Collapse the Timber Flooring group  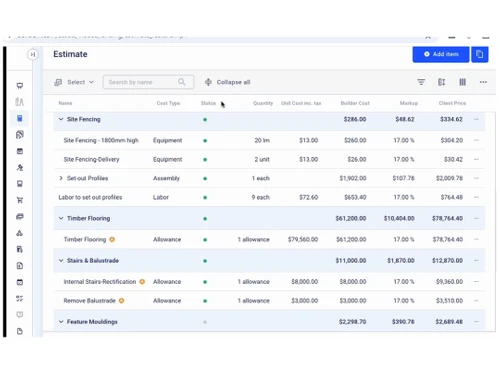pos(61,218)
